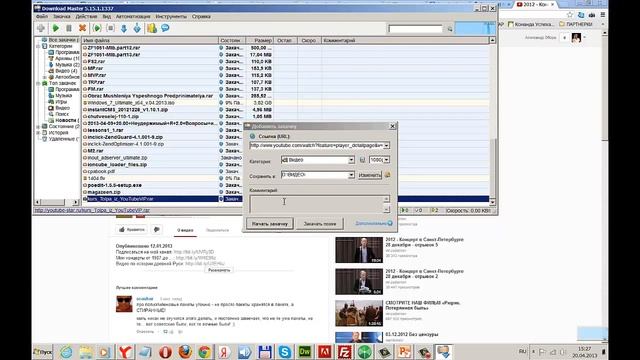Click the green Start download toolbar icon
The height and width of the screenshot is (360, 640).
click(56, 28)
